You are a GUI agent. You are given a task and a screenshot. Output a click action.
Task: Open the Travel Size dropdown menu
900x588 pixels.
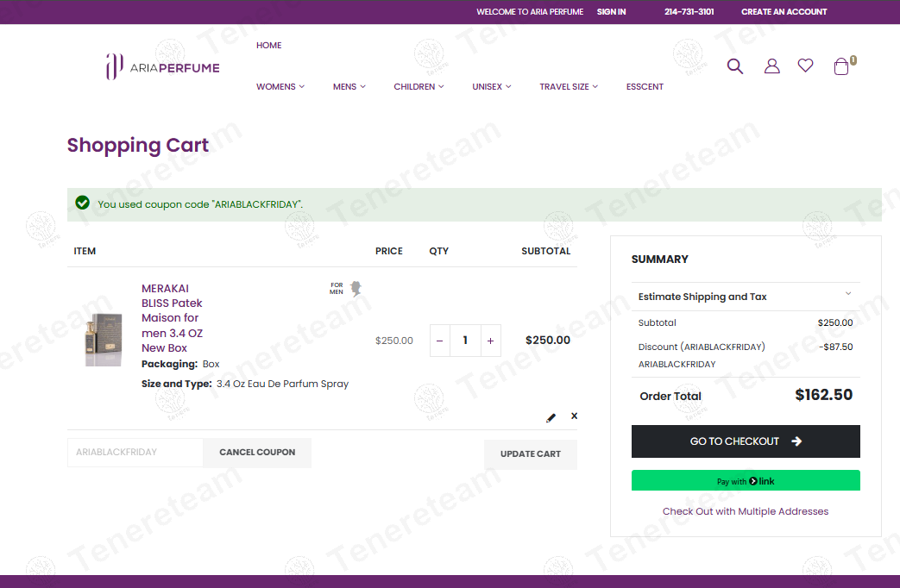(569, 86)
